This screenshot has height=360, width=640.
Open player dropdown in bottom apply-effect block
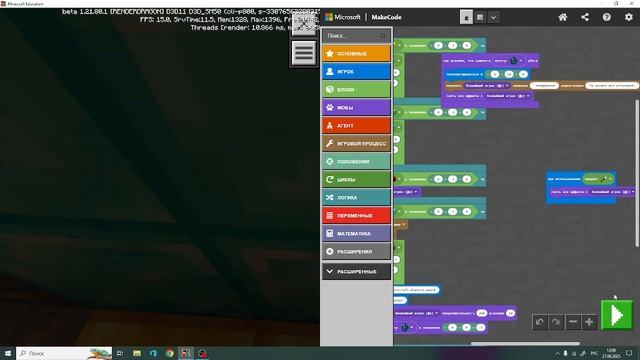416,313
